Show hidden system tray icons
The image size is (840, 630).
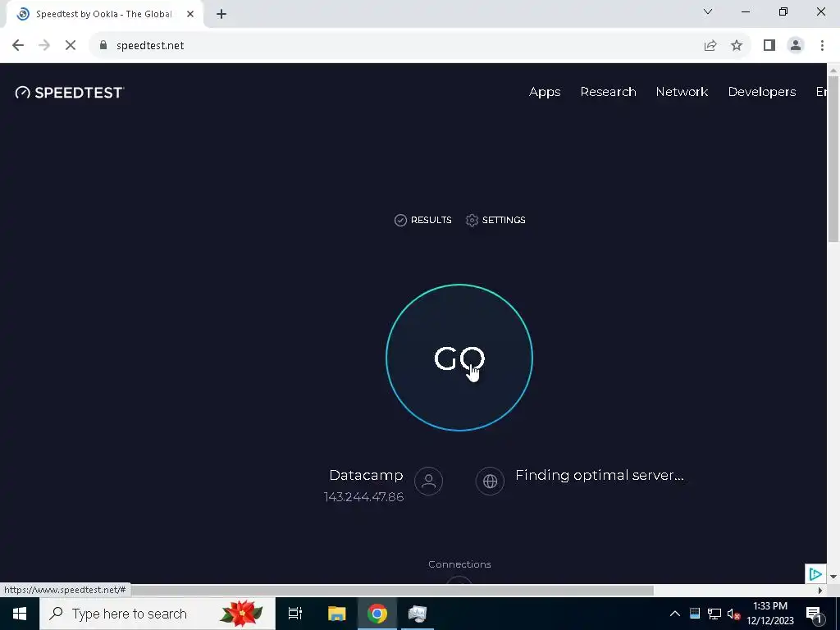coord(675,614)
